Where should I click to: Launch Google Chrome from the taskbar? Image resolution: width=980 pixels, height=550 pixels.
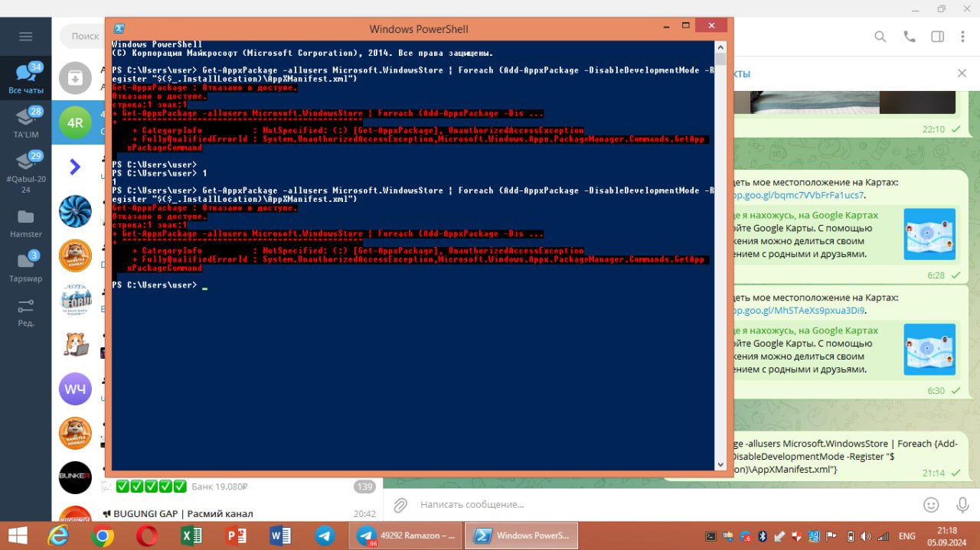(103, 536)
